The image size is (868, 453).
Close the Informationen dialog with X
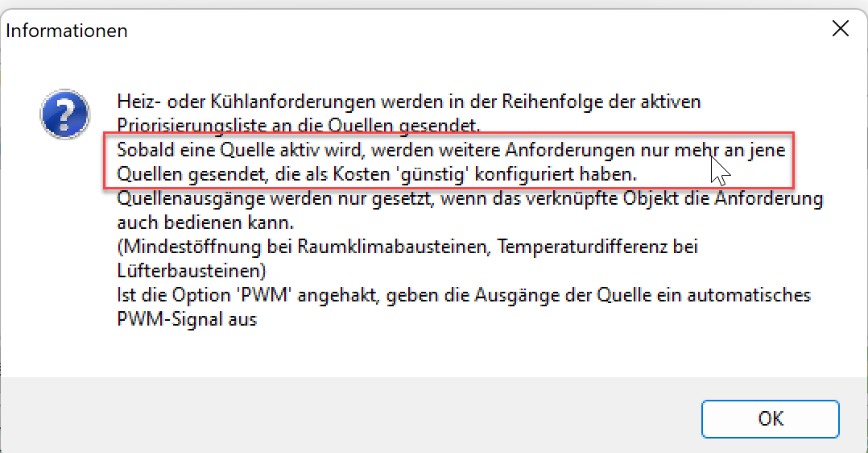coord(840,30)
